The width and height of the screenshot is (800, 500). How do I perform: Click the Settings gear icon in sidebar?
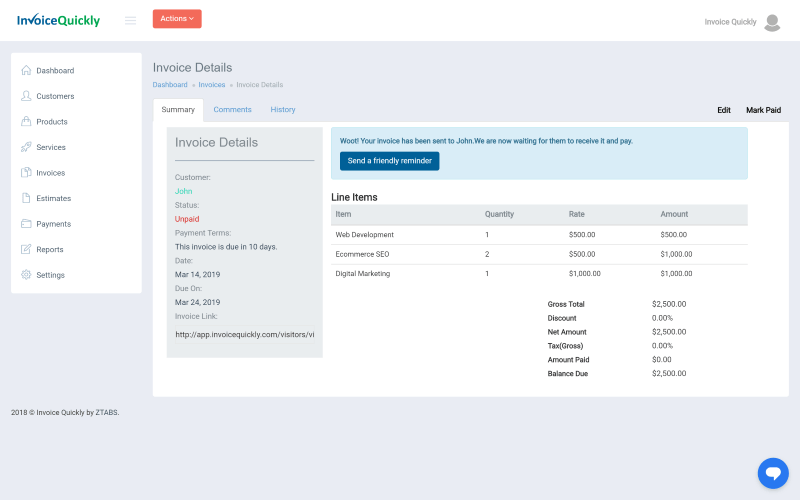tap(26, 275)
